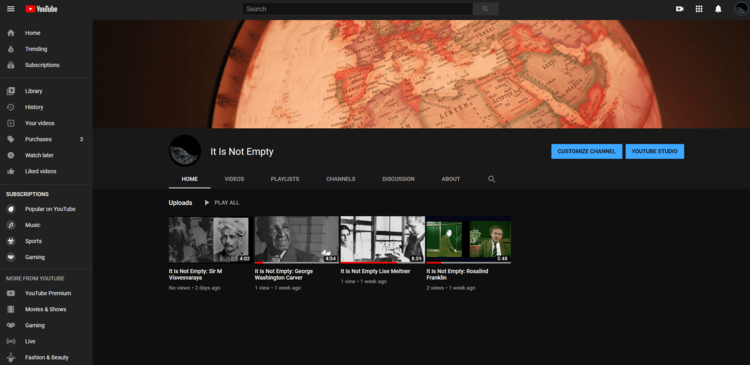Click the Fashion & Beauty icon

pos(11,357)
